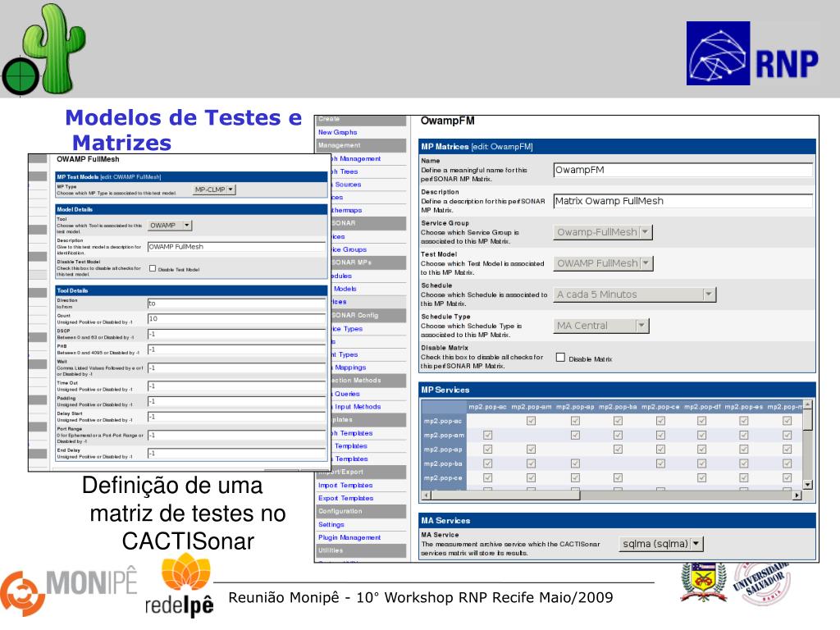Open the Queries sidebar entry

(x=347, y=394)
